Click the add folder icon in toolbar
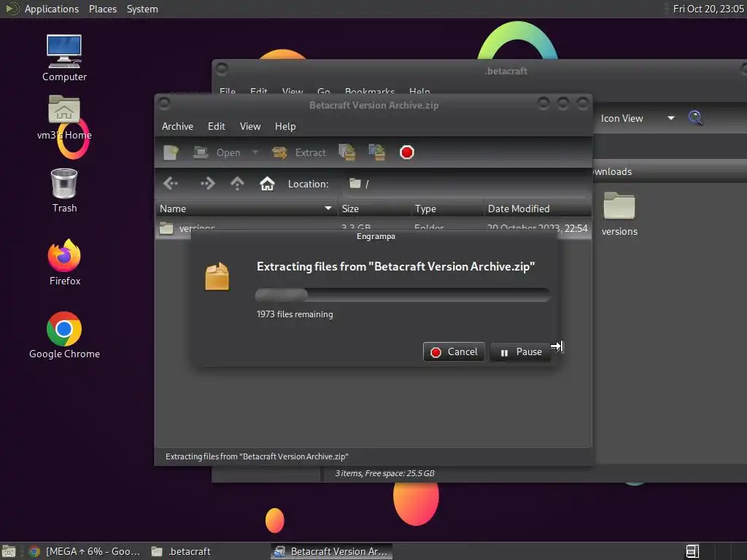The width and height of the screenshot is (747, 560). pos(377,152)
